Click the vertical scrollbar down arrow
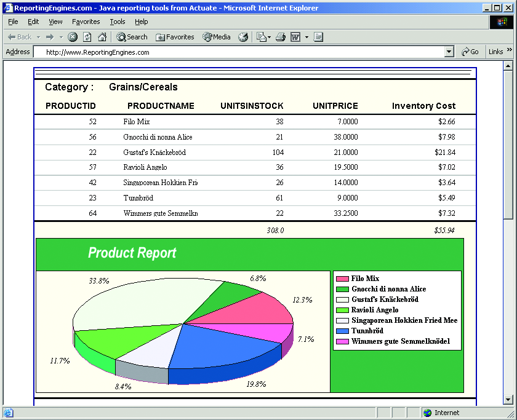 coord(508,400)
